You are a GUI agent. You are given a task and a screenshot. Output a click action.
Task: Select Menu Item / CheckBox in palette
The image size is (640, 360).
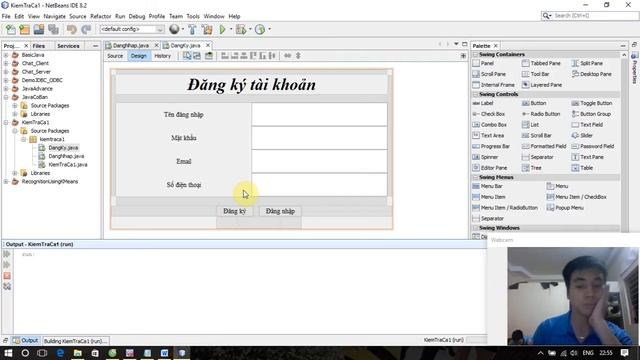577,197
